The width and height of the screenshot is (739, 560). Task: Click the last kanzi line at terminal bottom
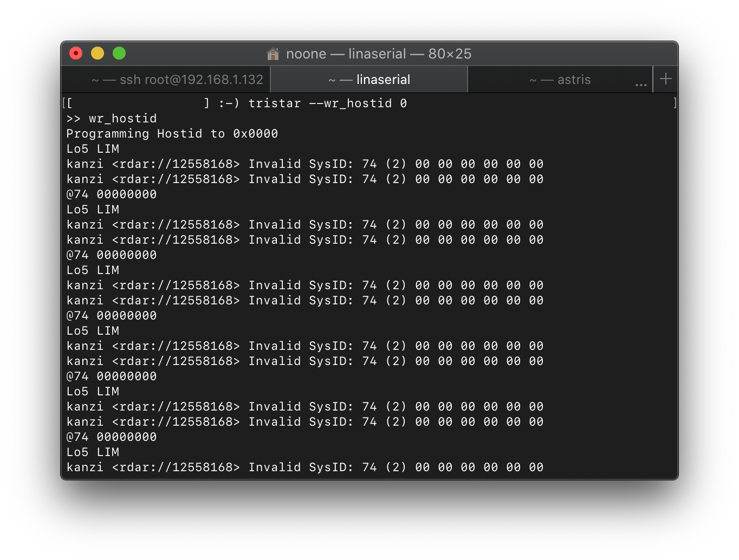[304, 467]
